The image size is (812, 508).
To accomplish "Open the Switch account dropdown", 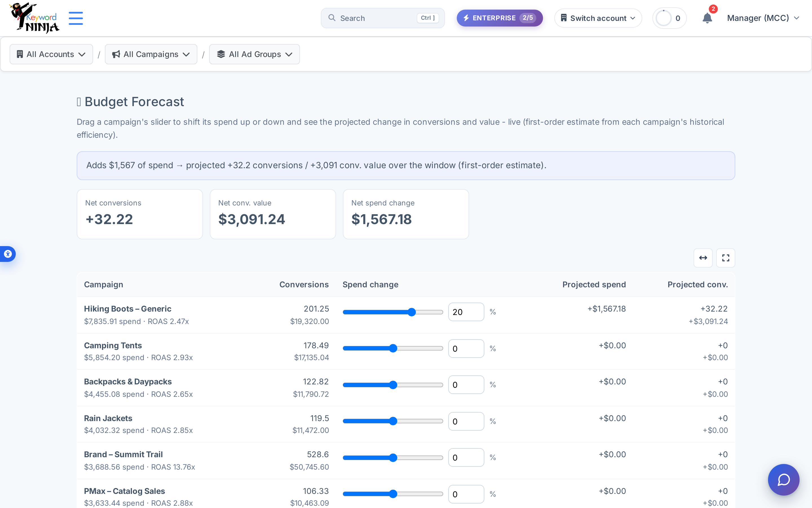I will click(x=598, y=18).
